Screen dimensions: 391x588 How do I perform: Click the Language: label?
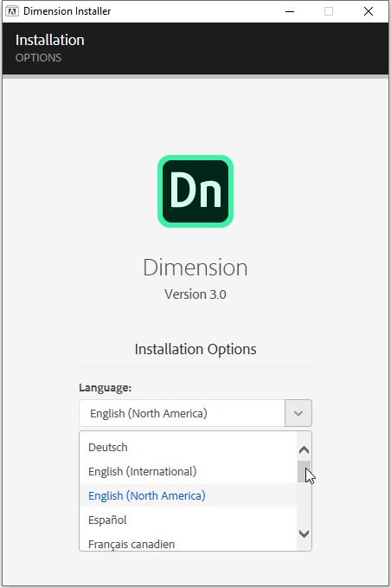pos(106,387)
